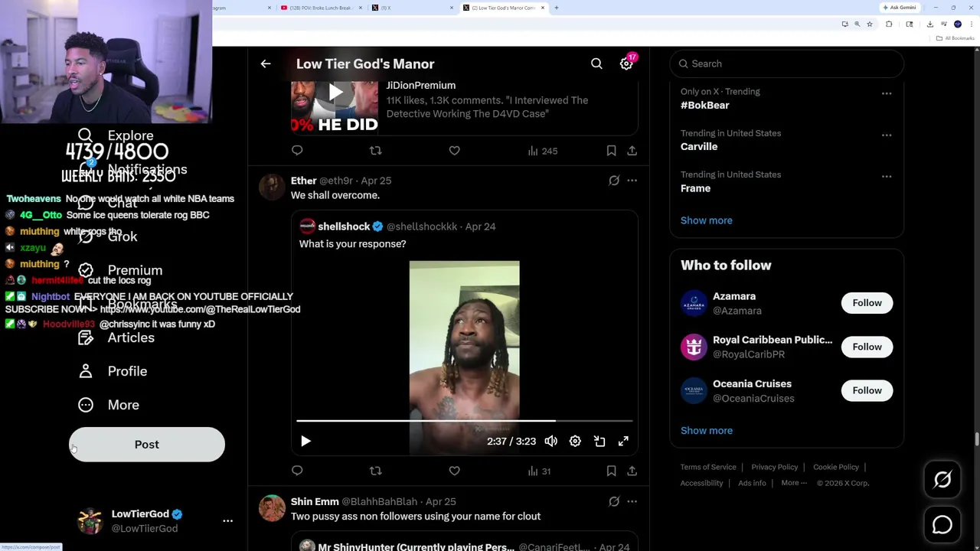The image size is (980, 551).
Task: Click Ask Gemini in the browser
Action: coord(899,8)
